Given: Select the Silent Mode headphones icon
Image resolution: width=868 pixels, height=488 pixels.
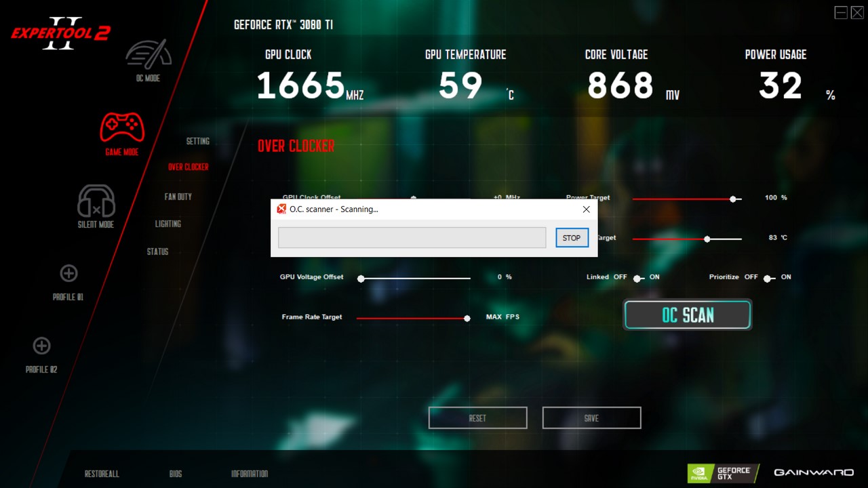Looking at the screenshot, I should (96, 201).
